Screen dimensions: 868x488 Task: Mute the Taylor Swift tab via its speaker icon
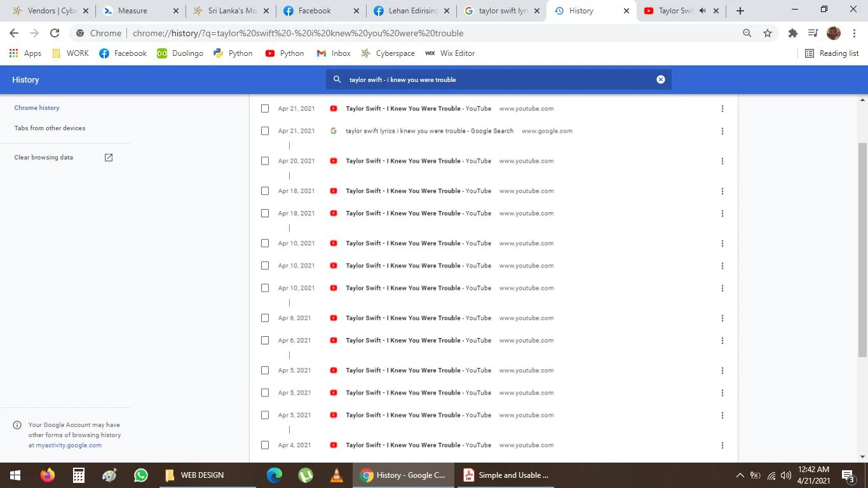(x=703, y=11)
